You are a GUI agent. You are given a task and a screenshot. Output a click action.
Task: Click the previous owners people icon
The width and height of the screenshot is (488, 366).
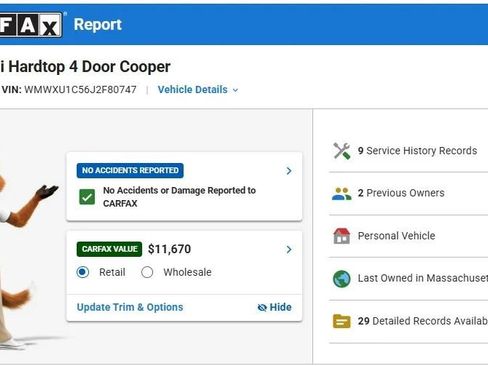(x=342, y=193)
